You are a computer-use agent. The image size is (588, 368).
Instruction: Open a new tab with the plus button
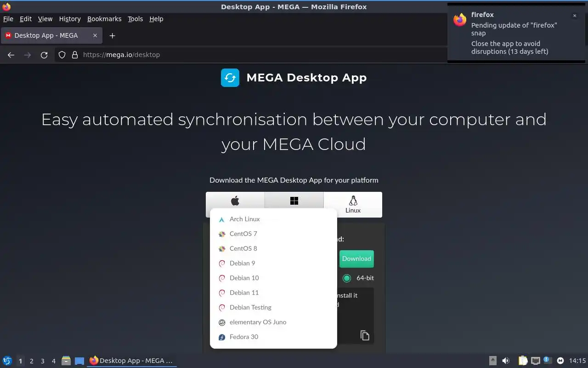pyautogui.click(x=112, y=35)
